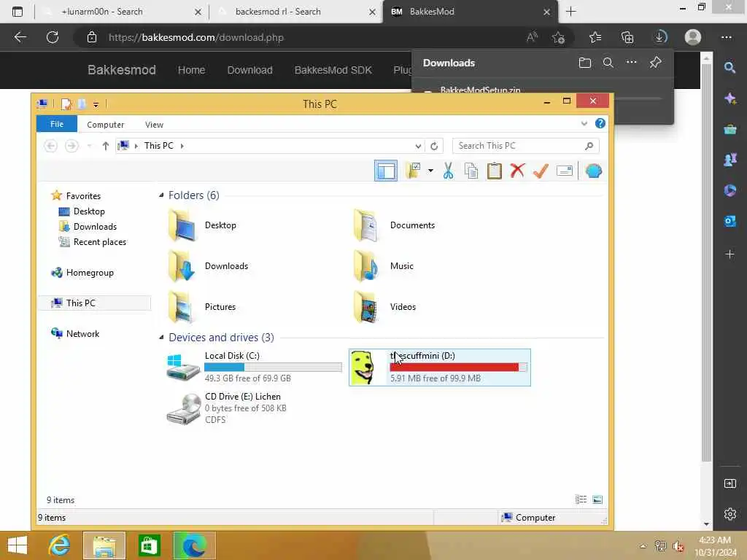Click the Explorer Help question mark icon
Screen dimensions: 747x560
coord(600,124)
